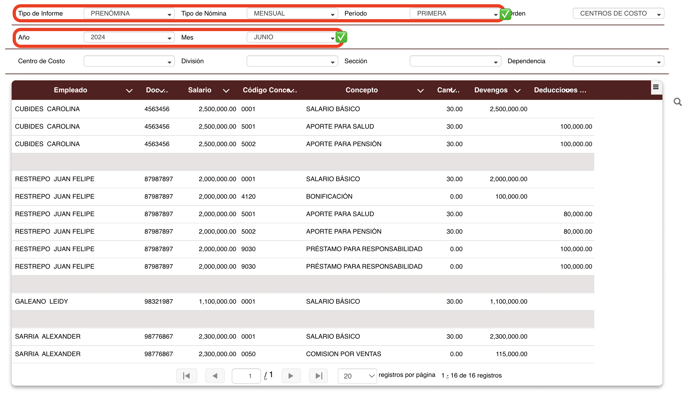The height and width of the screenshot is (407, 688).
Task: Select APORTE PARA PENSIÓN for RESTREPO JUAN FELIPE
Action: (344, 232)
